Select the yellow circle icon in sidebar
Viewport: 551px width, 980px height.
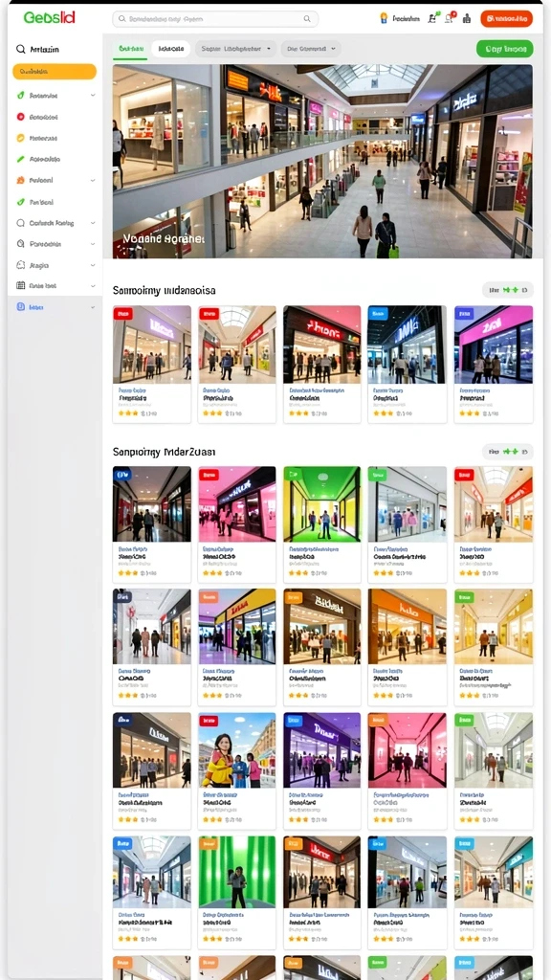[x=21, y=138]
